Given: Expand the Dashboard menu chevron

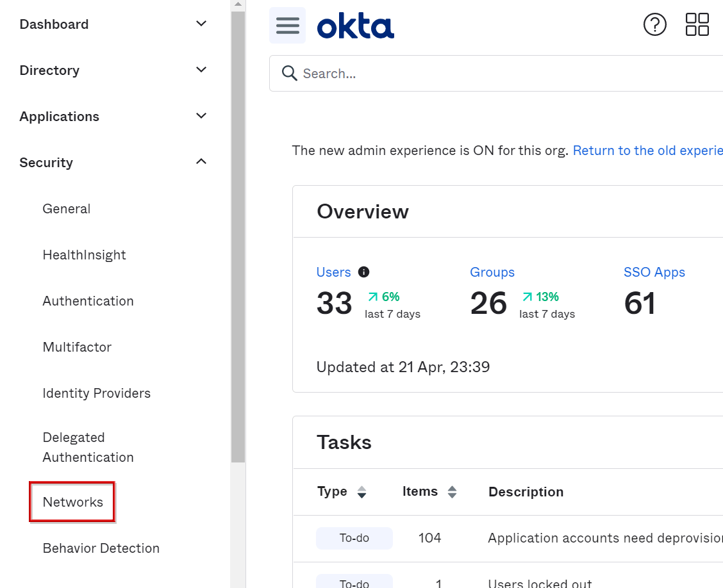Looking at the screenshot, I should tap(201, 24).
